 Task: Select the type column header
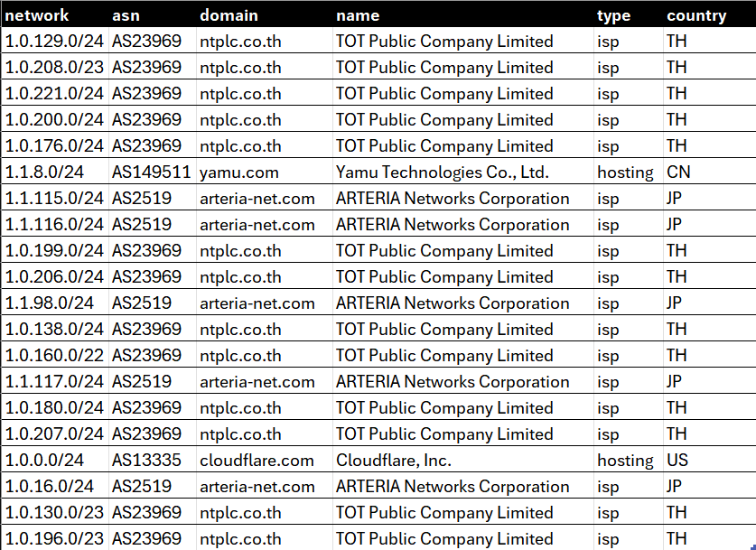coord(613,14)
